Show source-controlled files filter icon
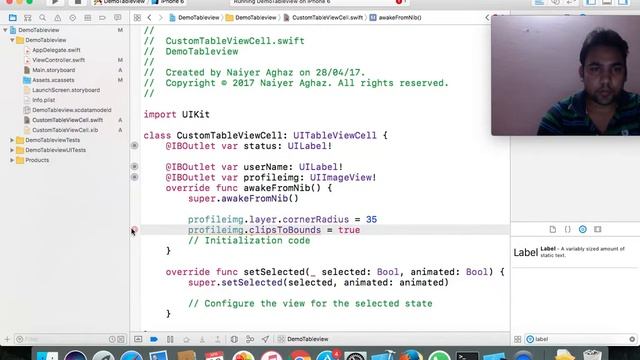Screen dimensions: 640x360 (x=121, y=339)
